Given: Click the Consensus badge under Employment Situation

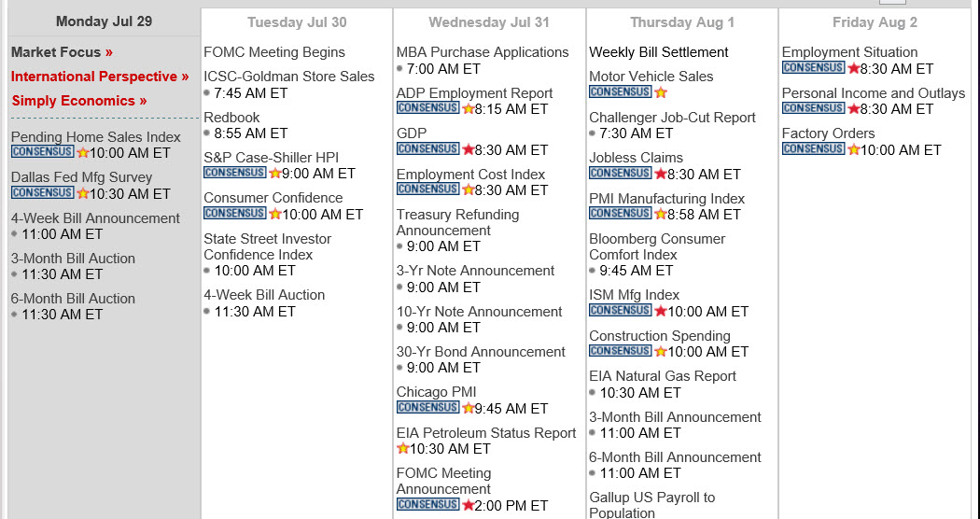Looking at the screenshot, I should coord(813,67).
